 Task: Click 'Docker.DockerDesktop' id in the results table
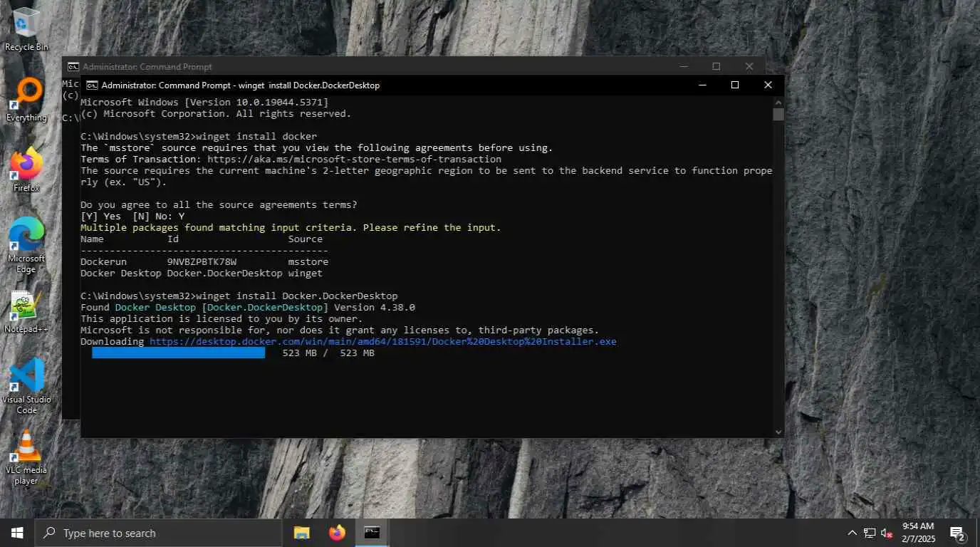coord(224,273)
